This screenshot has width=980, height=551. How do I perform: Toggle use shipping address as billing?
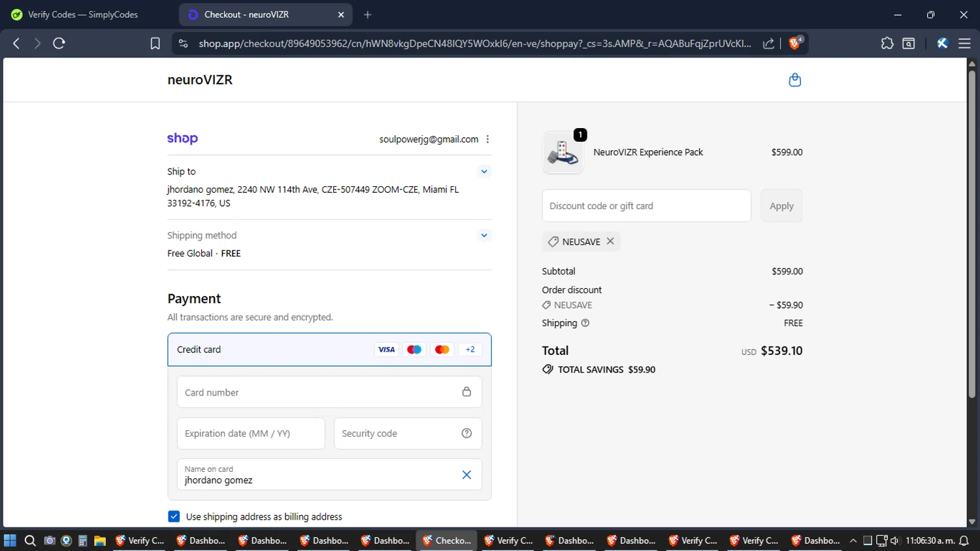(x=174, y=516)
